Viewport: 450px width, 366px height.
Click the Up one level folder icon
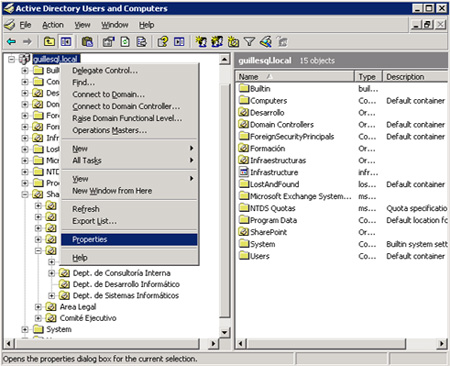[x=49, y=42]
